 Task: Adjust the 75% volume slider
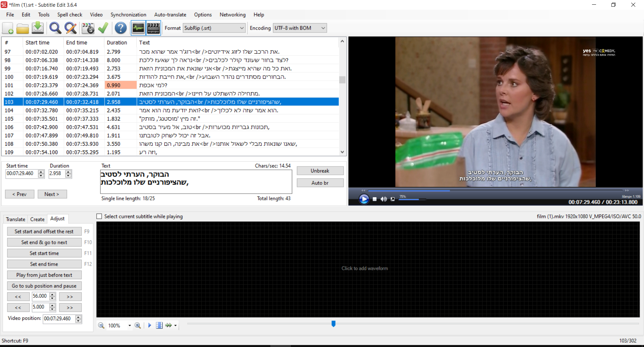tap(412, 200)
